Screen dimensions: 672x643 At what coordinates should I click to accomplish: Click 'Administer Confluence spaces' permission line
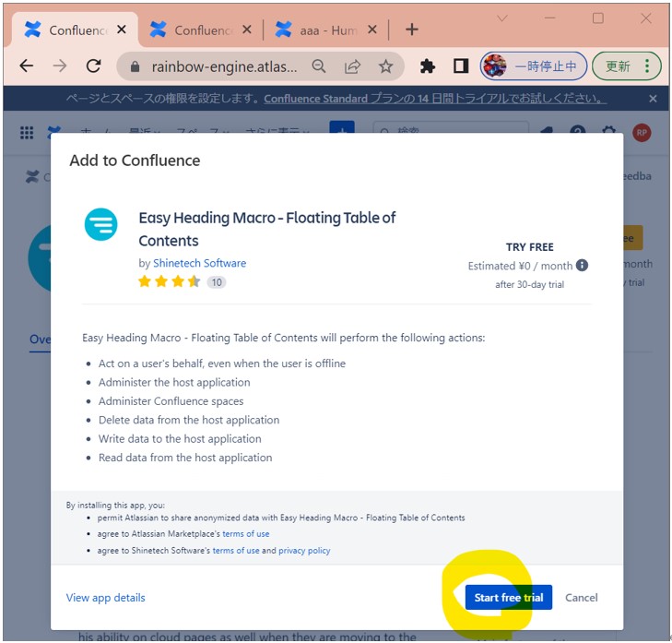(171, 401)
